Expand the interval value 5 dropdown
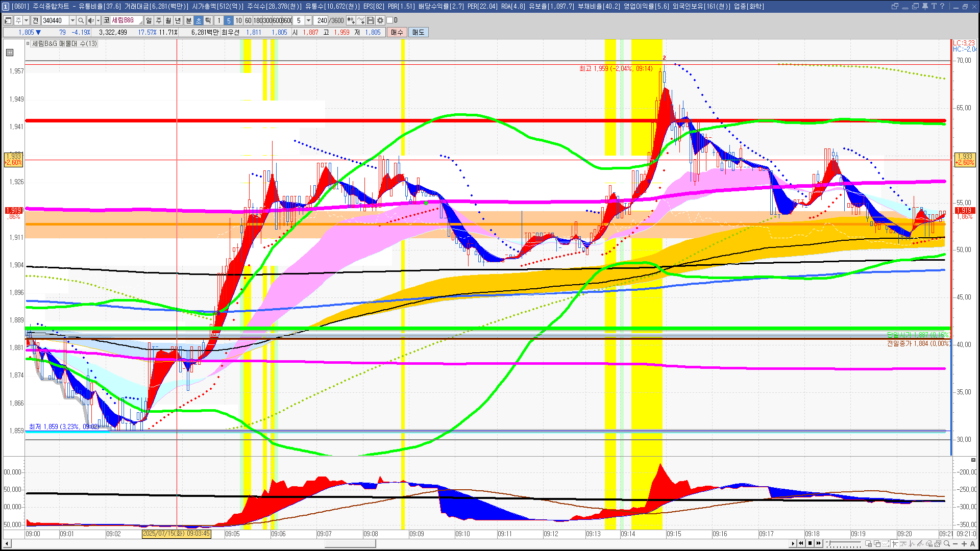Screen dimensions: 980x551 308,20
